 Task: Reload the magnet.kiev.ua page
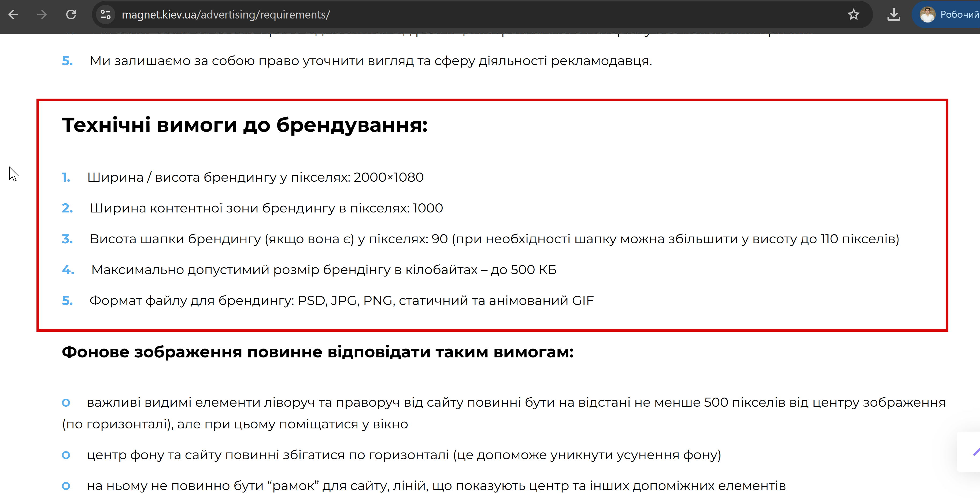point(71,14)
